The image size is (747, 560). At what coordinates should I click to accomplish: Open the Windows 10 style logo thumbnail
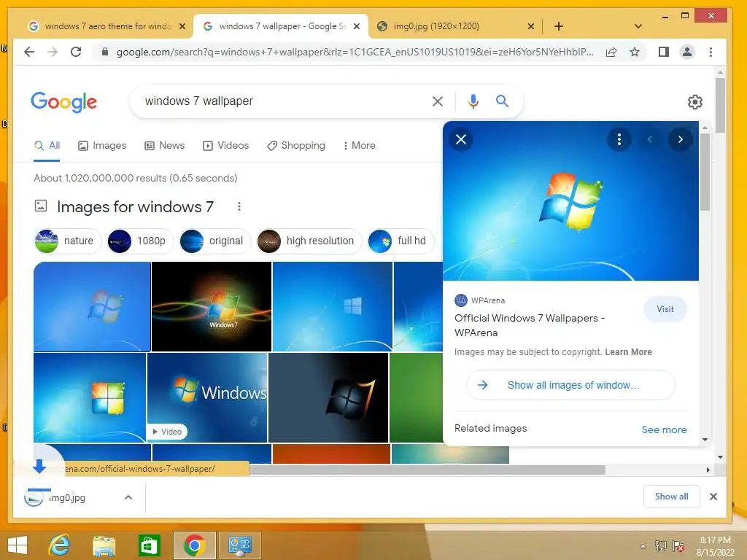pos(333,306)
